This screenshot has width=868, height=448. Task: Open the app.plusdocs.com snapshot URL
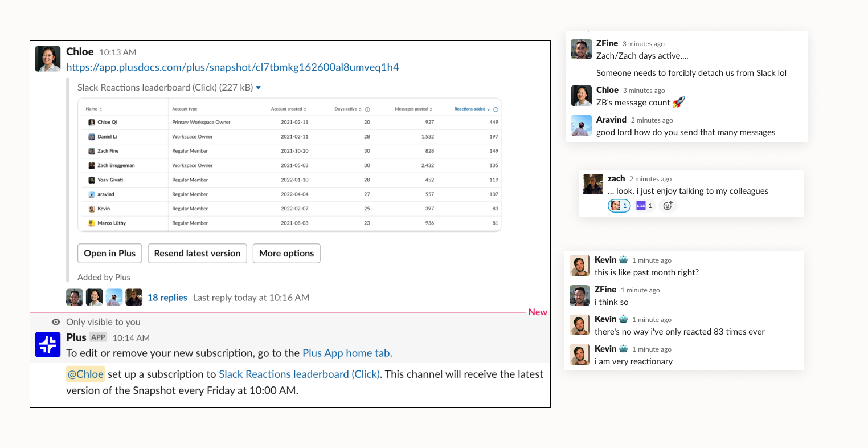click(232, 67)
